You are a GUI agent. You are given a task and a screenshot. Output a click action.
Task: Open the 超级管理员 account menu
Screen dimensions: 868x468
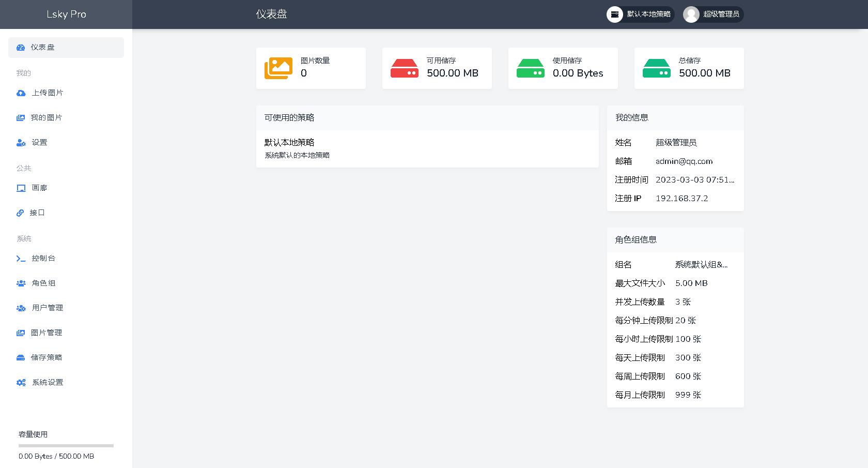coord(713,14)
